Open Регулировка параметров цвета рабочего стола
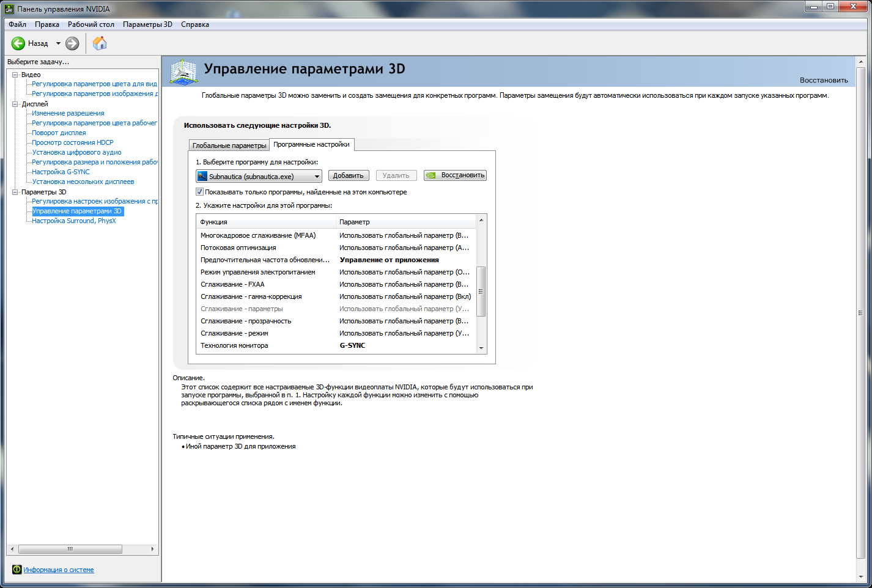872x588 pixels. pyautogui.click(x=94, y=123)
